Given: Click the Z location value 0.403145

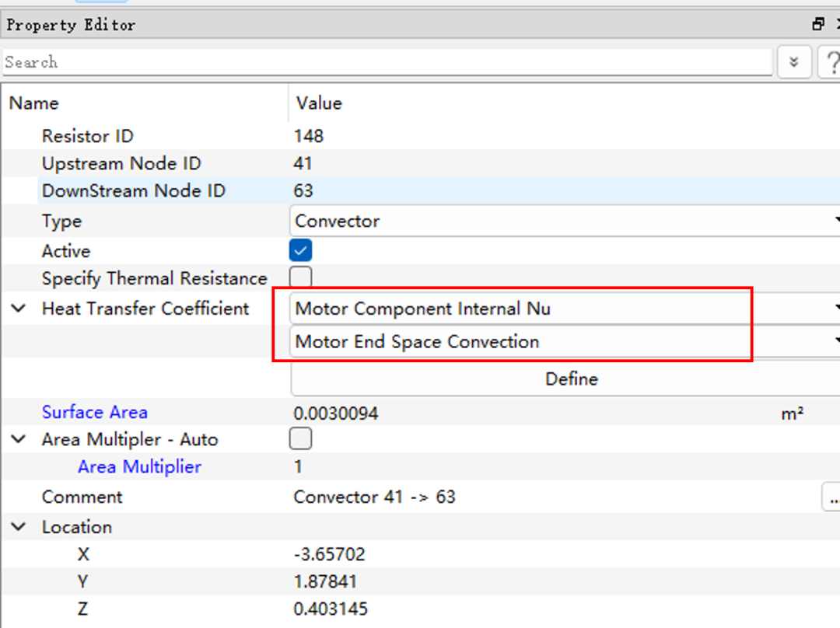Looking at the screenshot, I should click(331, 609).
